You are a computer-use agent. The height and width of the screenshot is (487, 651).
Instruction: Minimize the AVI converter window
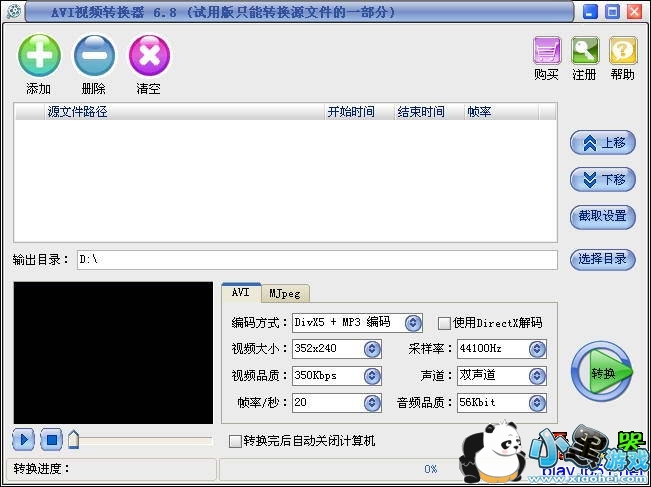pos(590,12)
